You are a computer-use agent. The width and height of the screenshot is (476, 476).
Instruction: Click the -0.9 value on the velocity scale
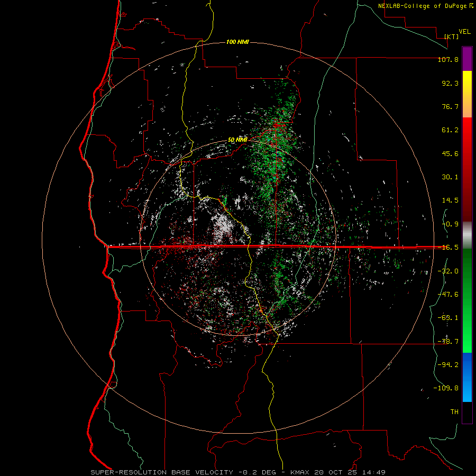tap(450, 224)
